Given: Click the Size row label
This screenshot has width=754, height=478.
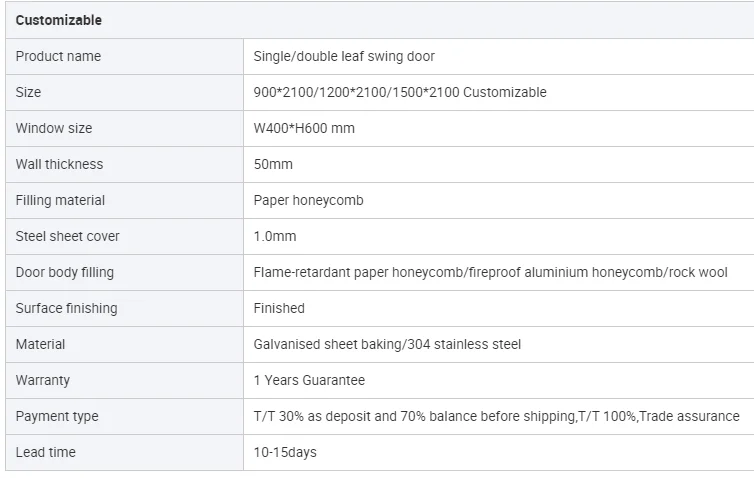Looking at the screenshot, I should pyautogui.click(x=29, y=92).
